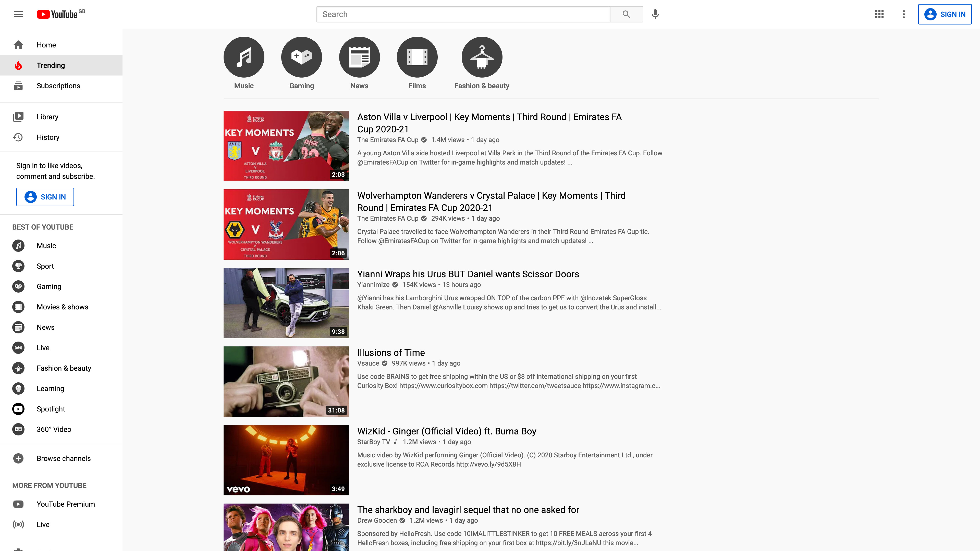Open the Films trending category icon
The image size is (980, 551).
417,57
